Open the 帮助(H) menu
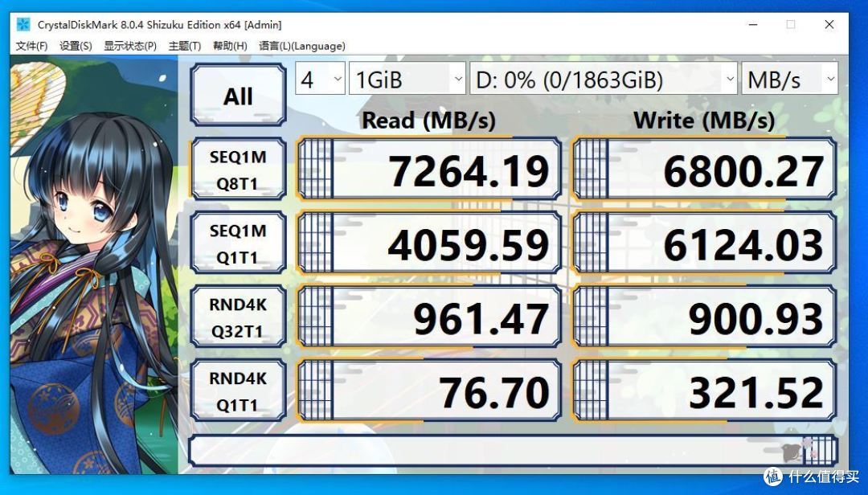The width and height of the screenshot is (868, 495). click(x=230, y=46)
